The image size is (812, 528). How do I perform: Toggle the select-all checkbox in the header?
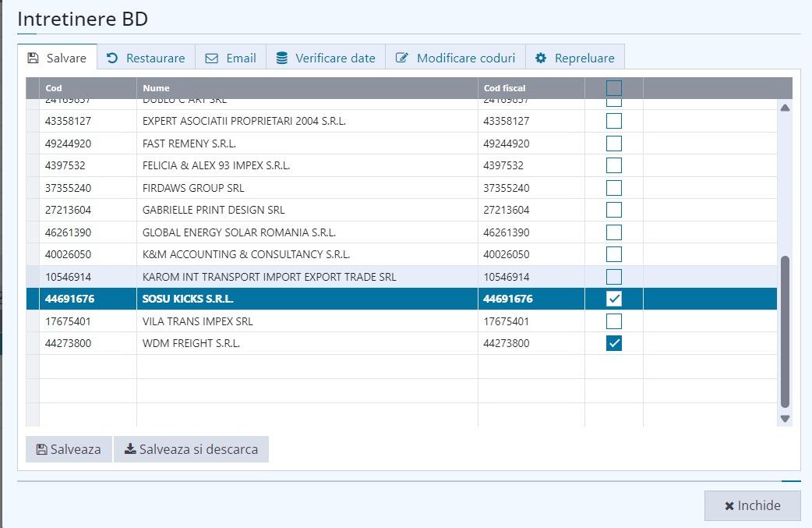[x=613, y=88]
